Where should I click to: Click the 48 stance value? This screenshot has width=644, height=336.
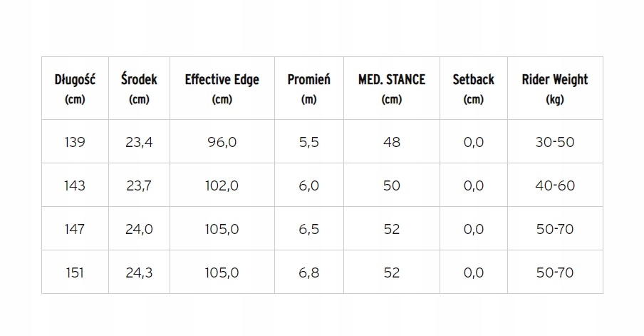(x=391, y=142)
